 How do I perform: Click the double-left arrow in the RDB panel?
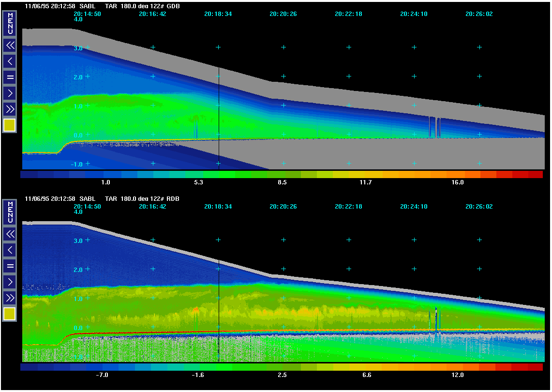point(10,234)
